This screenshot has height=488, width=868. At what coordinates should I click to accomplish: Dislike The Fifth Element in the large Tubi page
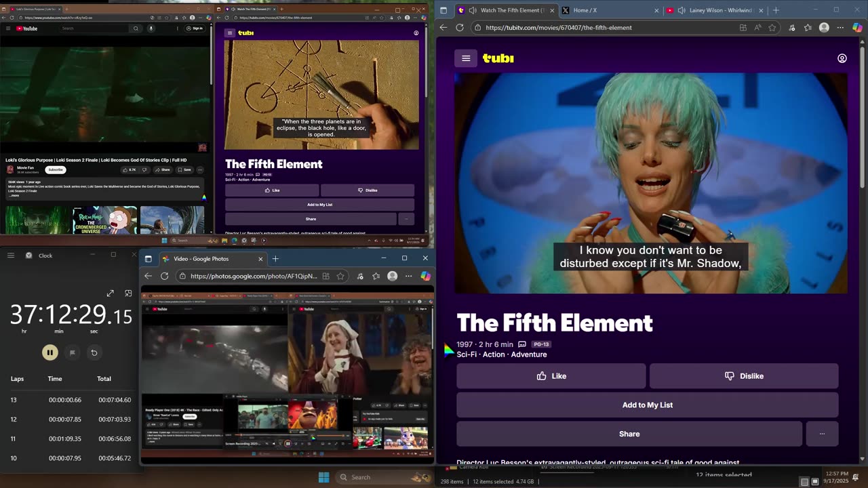click(744, 376)
